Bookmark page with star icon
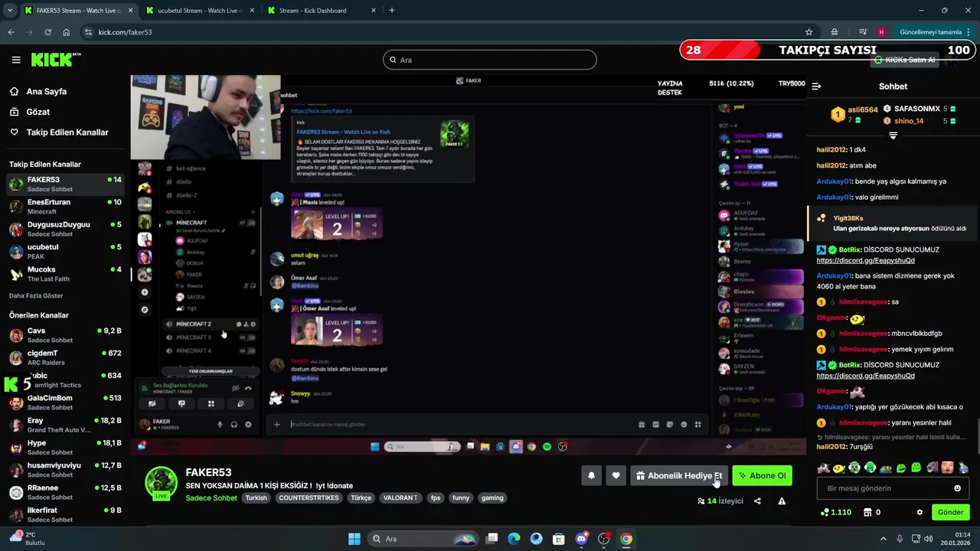The width and height of the screenshot is (980, 551). pos(808,32)
